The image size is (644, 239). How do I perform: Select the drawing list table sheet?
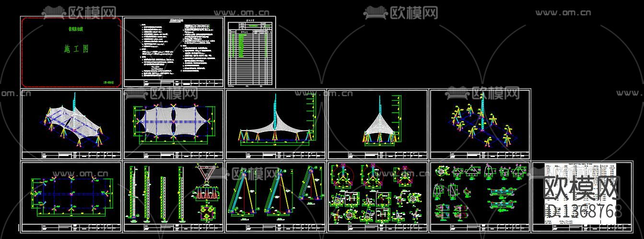[251, 52]
